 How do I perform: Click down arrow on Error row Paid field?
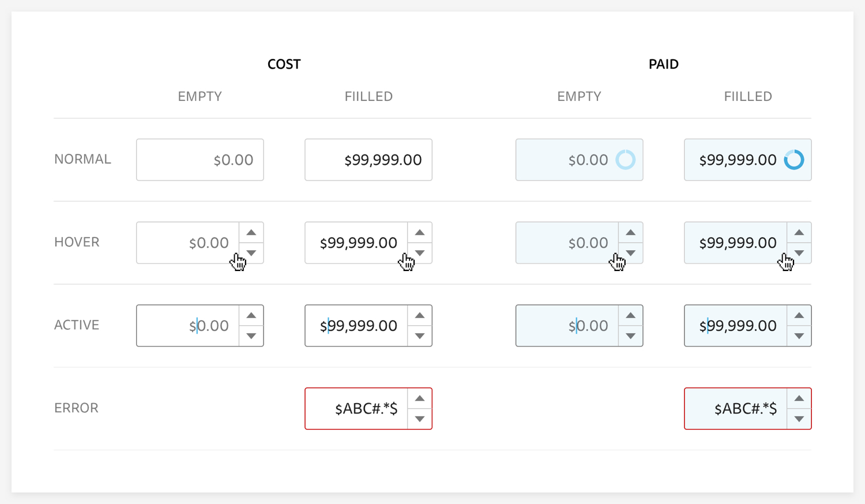pos(799,419)
